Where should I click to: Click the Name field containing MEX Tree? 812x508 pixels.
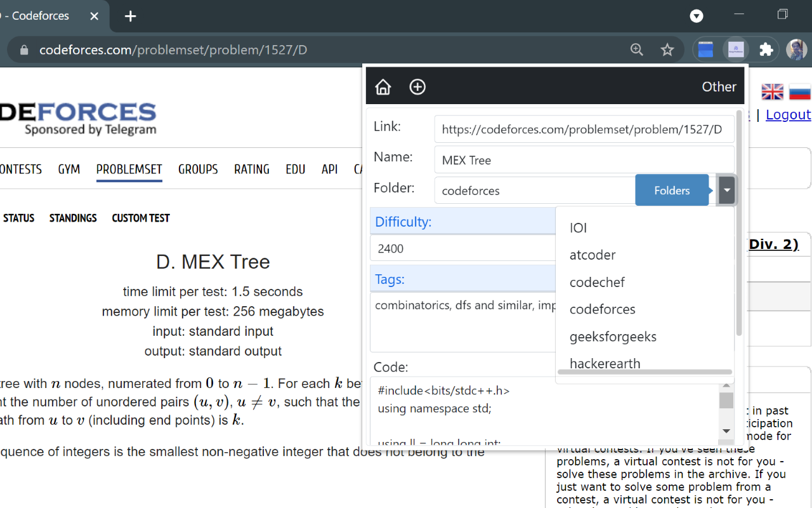(584, 160)
